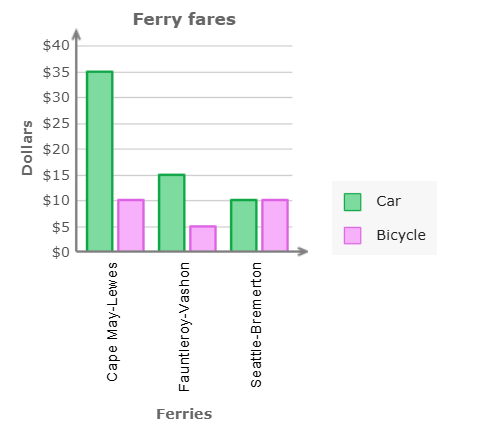Viewport: 496px width, 443px height.
Task: Click the Seattle-Bremerton axis label
Action: [256, 325]
